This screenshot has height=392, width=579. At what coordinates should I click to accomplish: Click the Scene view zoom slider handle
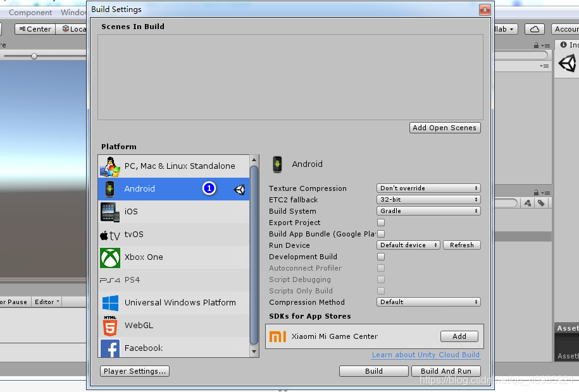[x=34, y=56]
